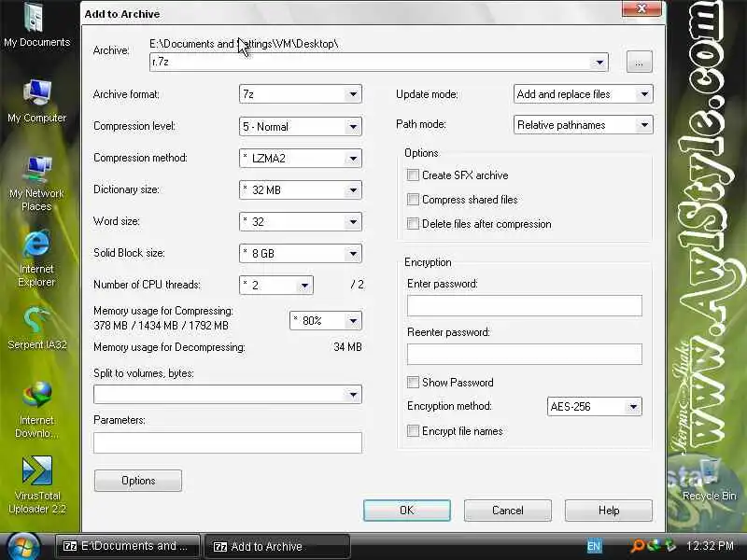Open the Update mode dropdown
The width and height of the screenshot is (747, 560).
583,94
